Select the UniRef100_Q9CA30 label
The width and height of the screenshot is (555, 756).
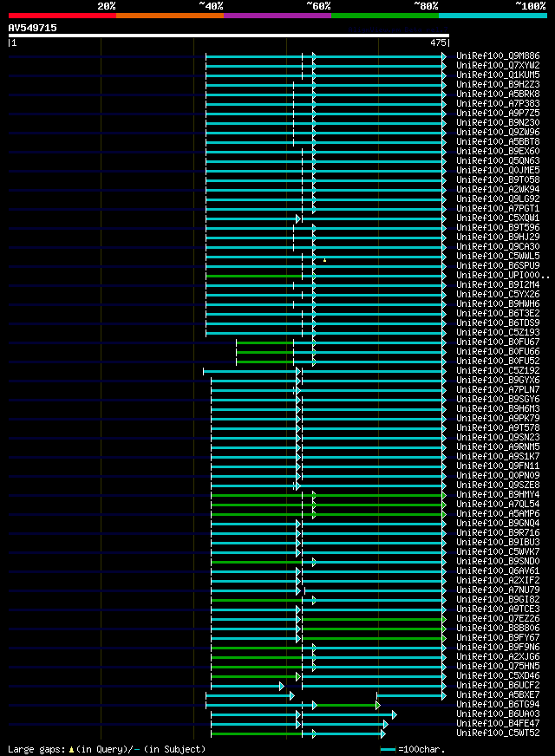(498, 247)
